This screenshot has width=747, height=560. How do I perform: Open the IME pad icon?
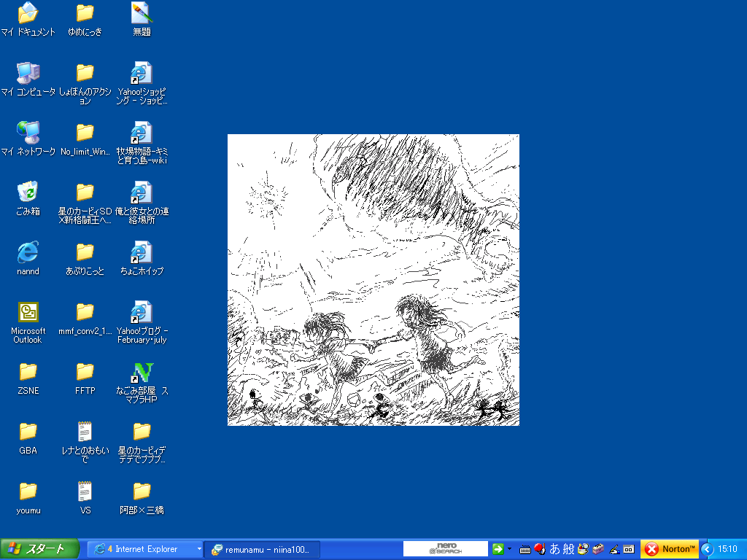point(583,549)
